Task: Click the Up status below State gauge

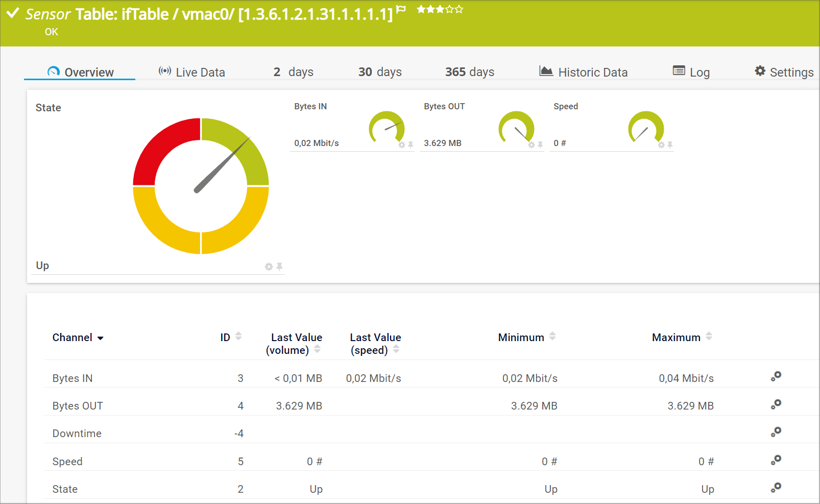Action: (42, 266)
